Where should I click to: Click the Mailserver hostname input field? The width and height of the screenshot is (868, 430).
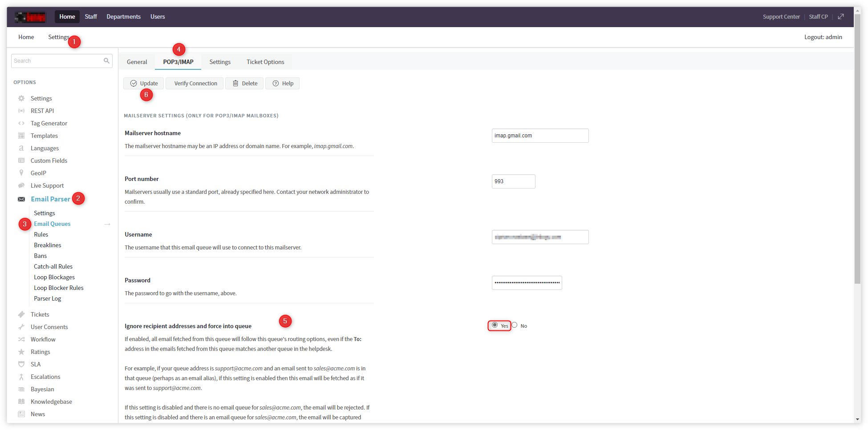tap(539, 136)
